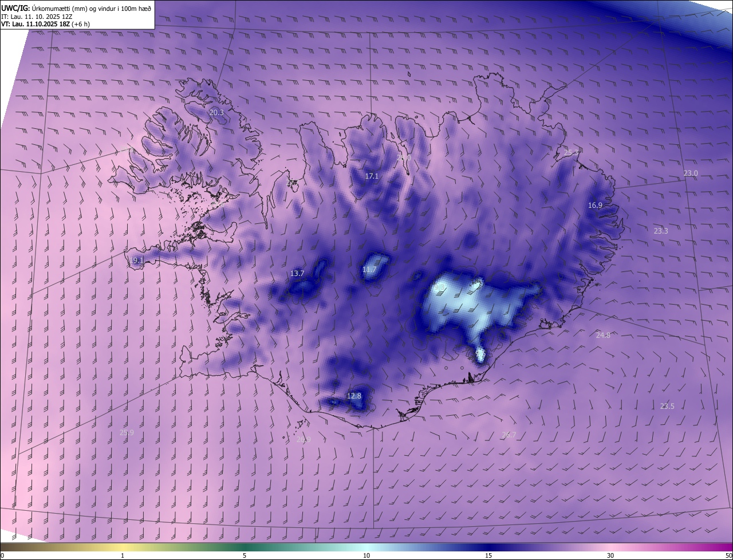Click the 30 tick on the color scale
The width and height of the screenshot is (733, 560).
[610, 556]
